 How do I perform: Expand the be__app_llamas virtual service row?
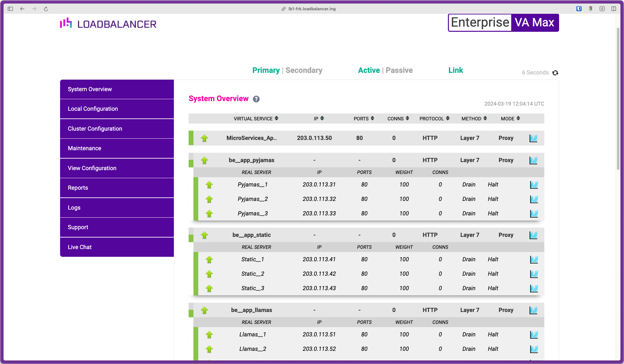pos(251,310)
